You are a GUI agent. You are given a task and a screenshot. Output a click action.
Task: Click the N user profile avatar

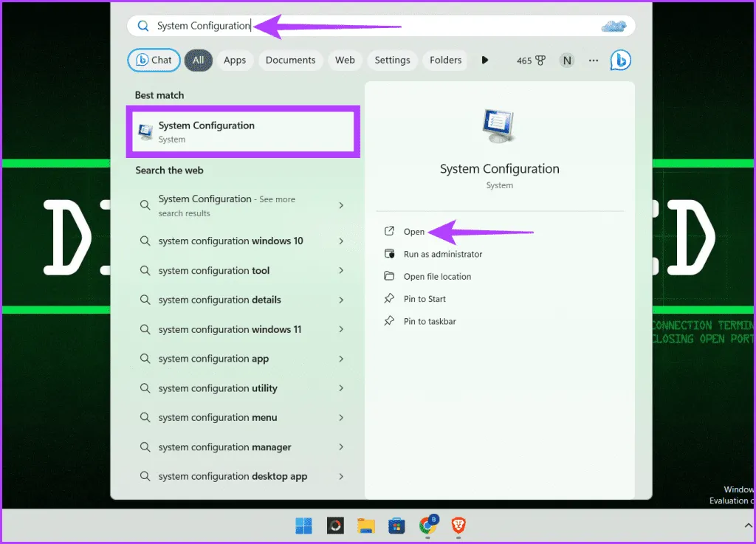[566, 61]
